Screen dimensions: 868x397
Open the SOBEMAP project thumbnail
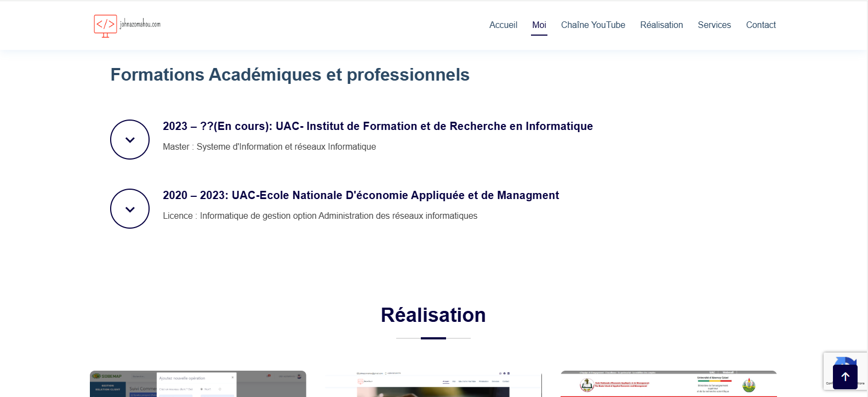click(x=198, y=384)
